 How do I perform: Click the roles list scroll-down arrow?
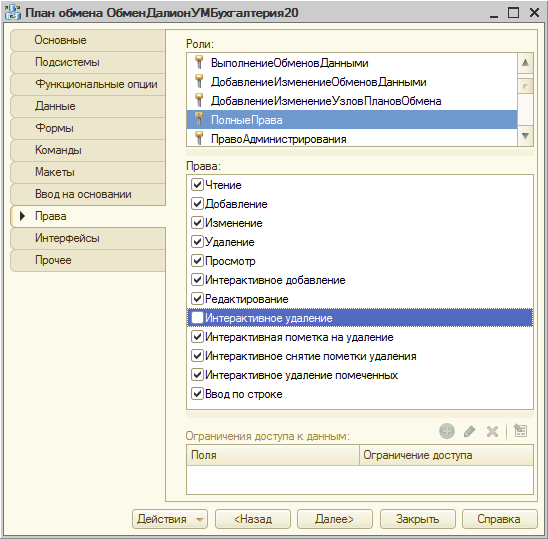525,136
